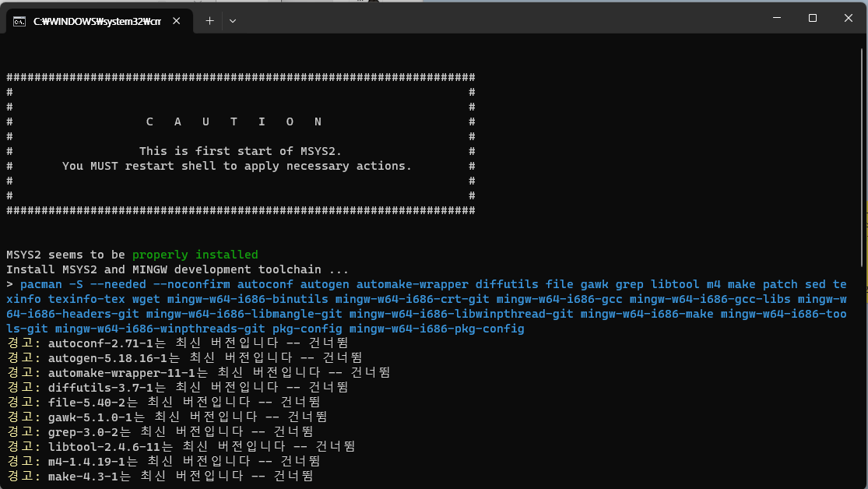
Task: Click 'This is first start of MSYS2.' text
Action: click(241, 151)
